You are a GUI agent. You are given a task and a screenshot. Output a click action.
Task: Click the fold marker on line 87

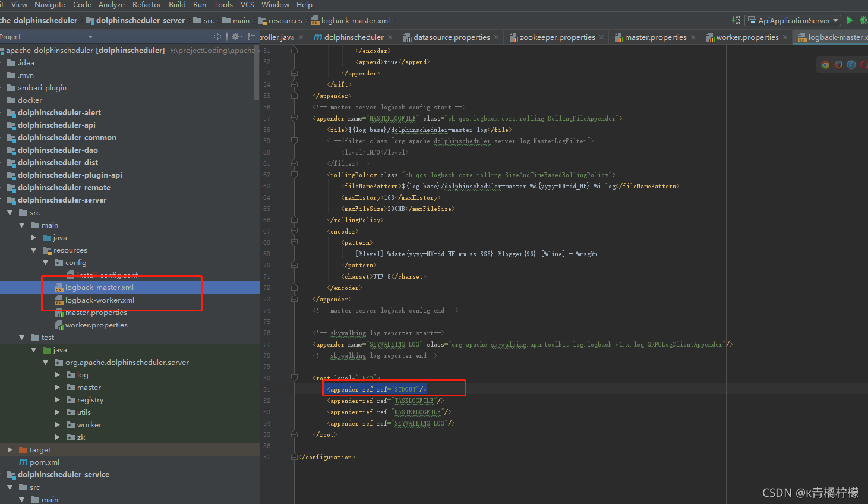(x=294, y=457)
